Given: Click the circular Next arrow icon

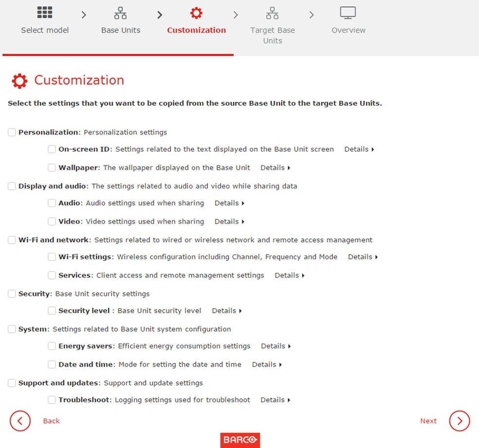Looking at the screenshot, I should click(x=460, y=421).
